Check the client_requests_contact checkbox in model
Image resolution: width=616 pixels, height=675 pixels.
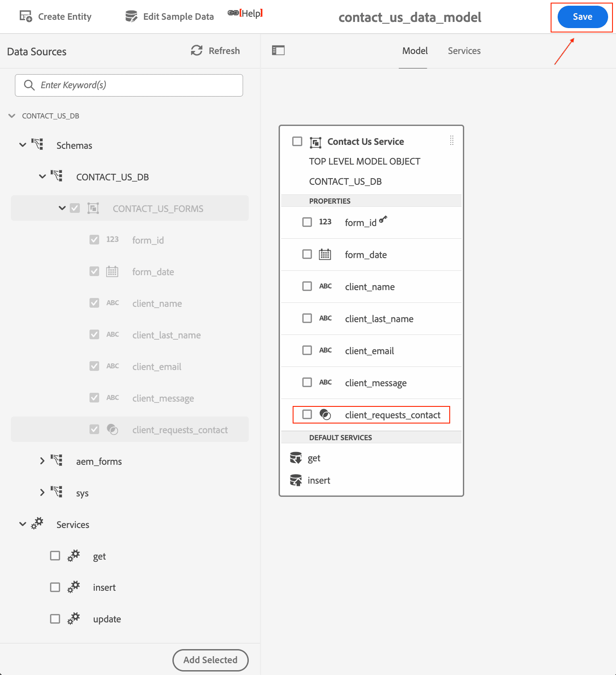pyautogui.click(x=307, y=414)
